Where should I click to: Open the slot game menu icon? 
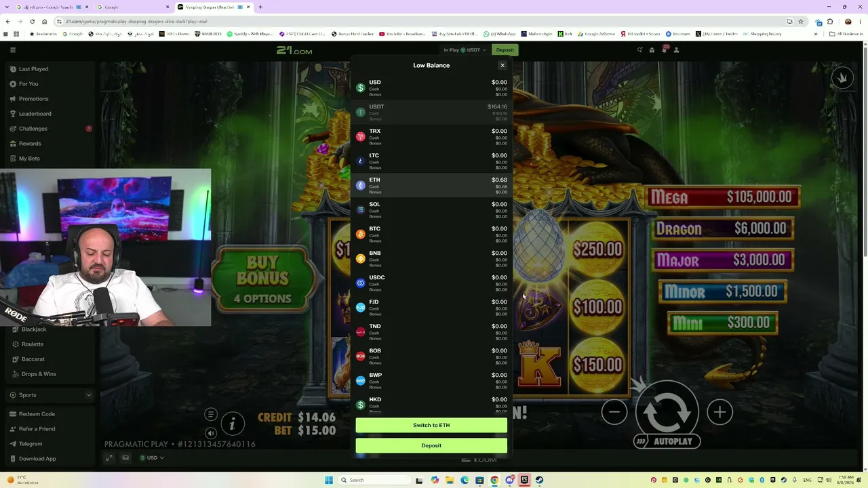(211, 415)
